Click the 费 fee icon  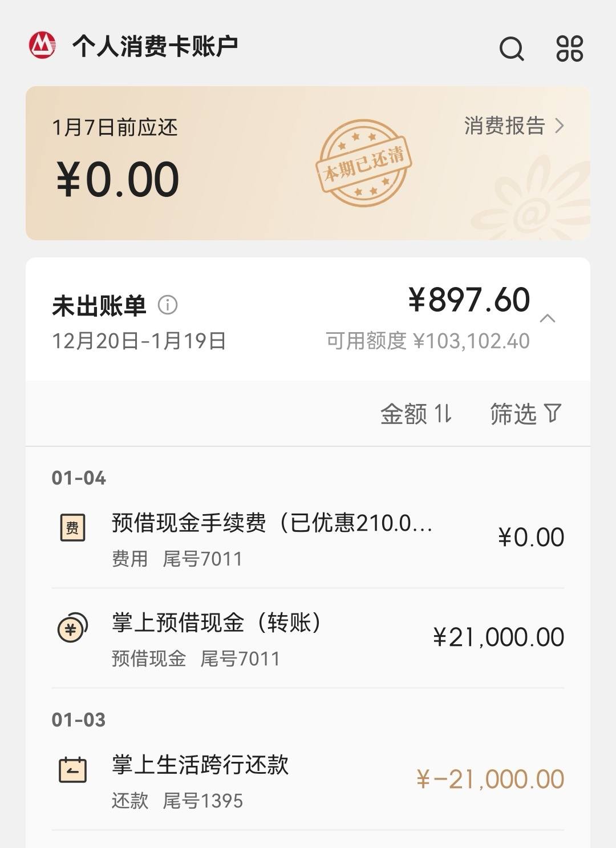pyautogui.click(x=72, y=528)
